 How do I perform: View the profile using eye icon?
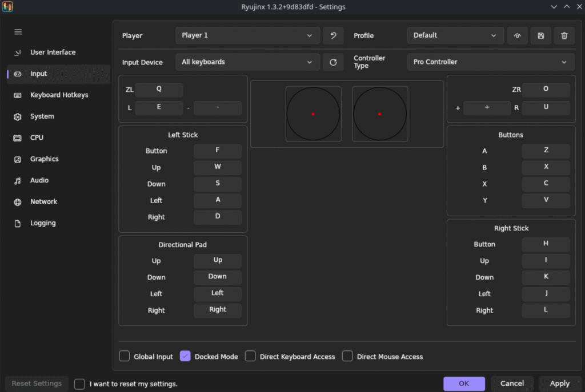(517, 35)
